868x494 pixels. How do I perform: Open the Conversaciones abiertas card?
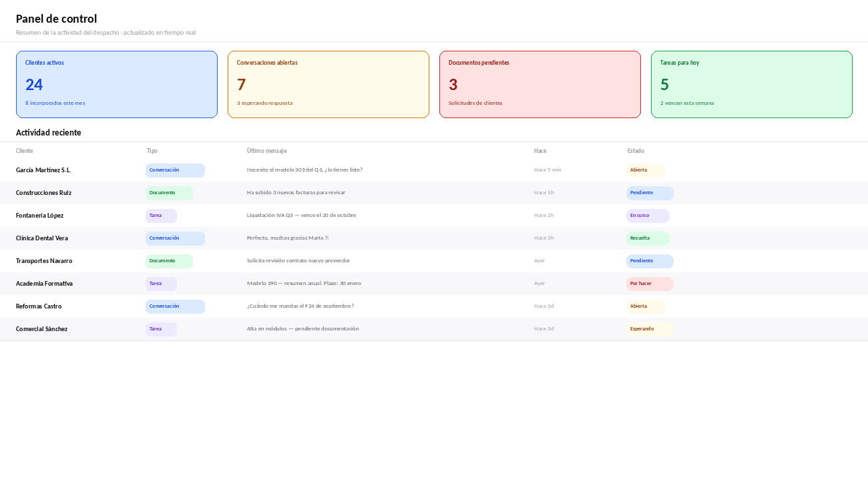(329, 84)
